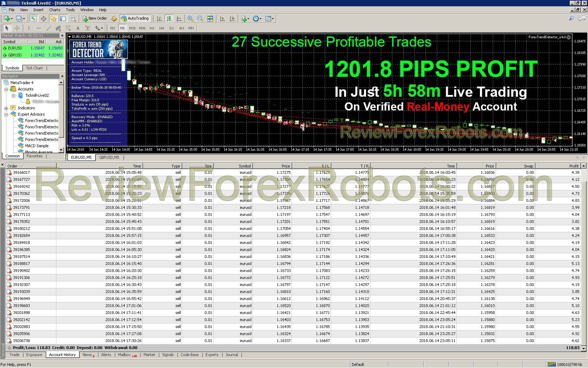Screen dimensions: 588x368
Task: Click the New Order button
Action: click(94, 19)
